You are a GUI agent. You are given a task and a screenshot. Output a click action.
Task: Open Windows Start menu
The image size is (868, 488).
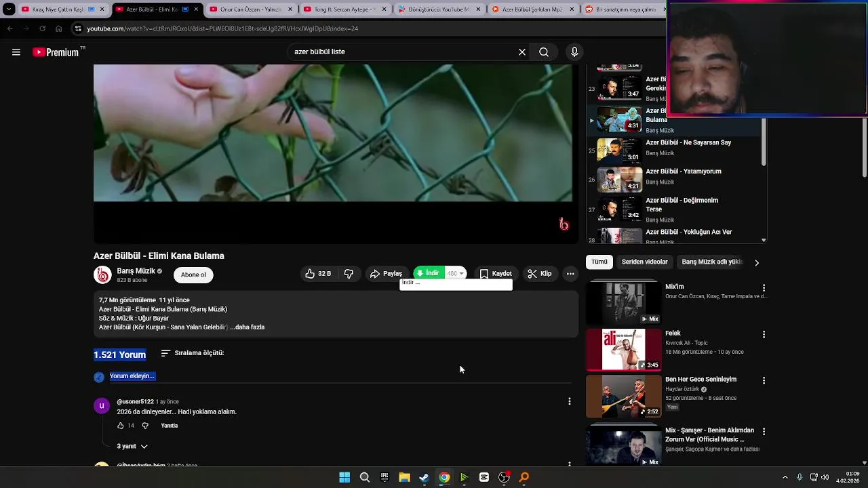click(344, 477)
